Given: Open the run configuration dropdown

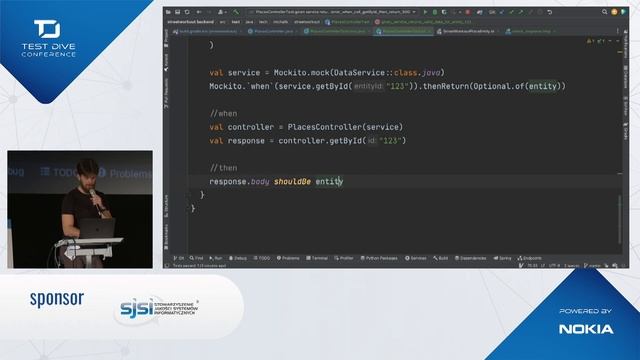Looking at the screenshot, I should coord(333,12).
